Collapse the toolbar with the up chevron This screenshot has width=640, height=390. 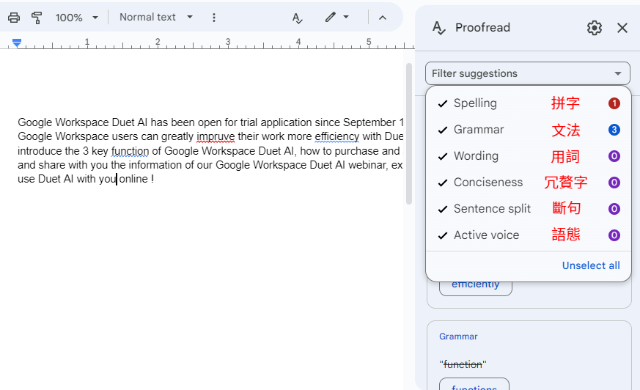382,18
